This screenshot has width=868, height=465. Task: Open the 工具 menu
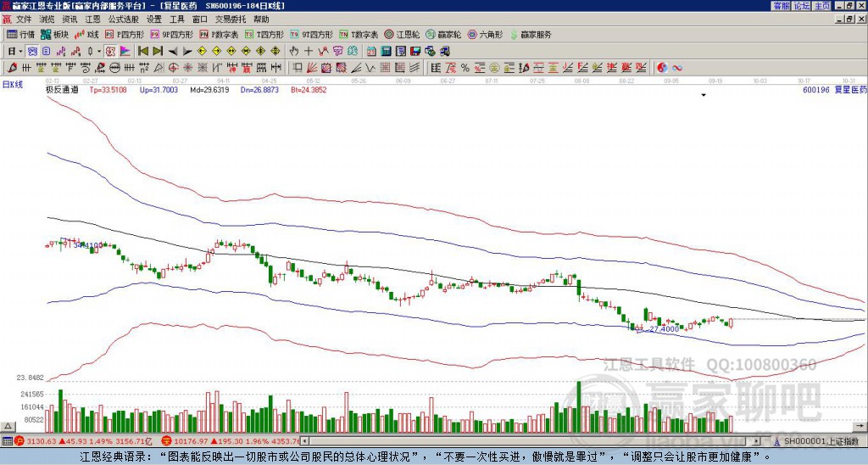(176, 20)
